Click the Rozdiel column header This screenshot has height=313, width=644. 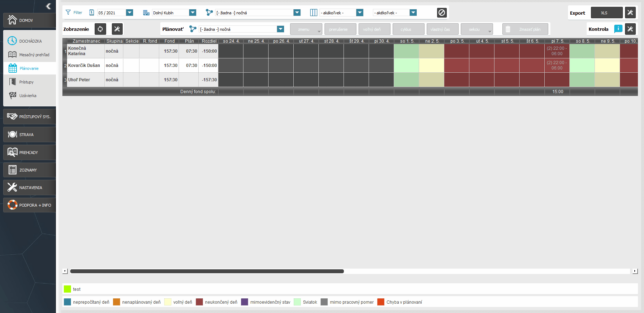pyautogui.click(x=209, y=41)
